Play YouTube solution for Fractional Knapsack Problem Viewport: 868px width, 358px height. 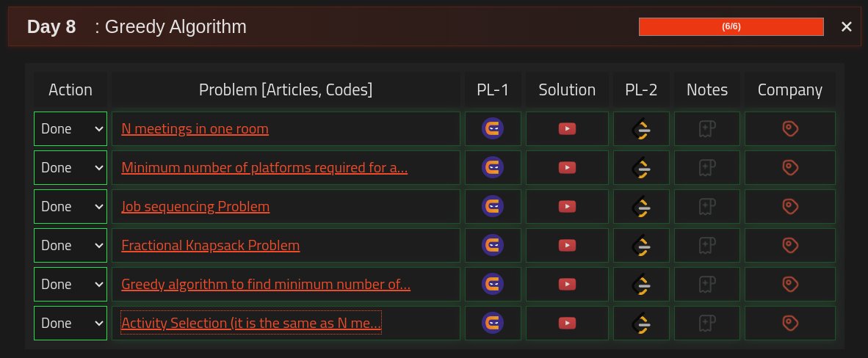(567, 244)
